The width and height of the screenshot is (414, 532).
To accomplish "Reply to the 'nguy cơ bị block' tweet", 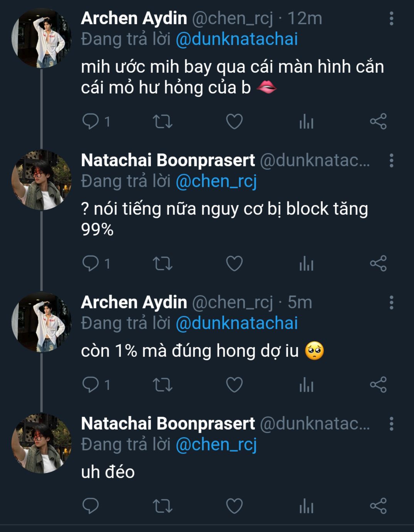I will [91, 264].
